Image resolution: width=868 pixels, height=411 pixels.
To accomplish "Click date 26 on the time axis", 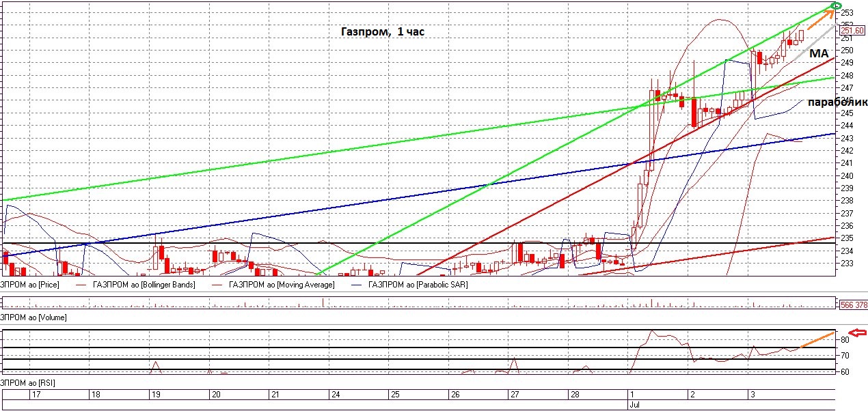I will click(455, 395).
